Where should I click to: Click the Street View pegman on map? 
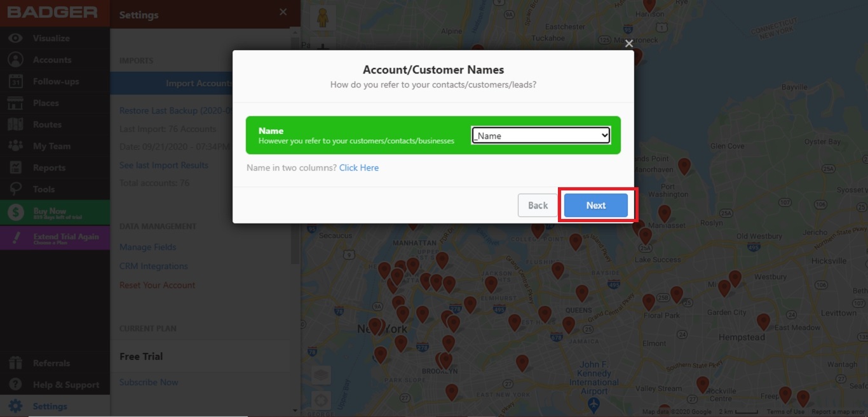click(x=323, y=17)
